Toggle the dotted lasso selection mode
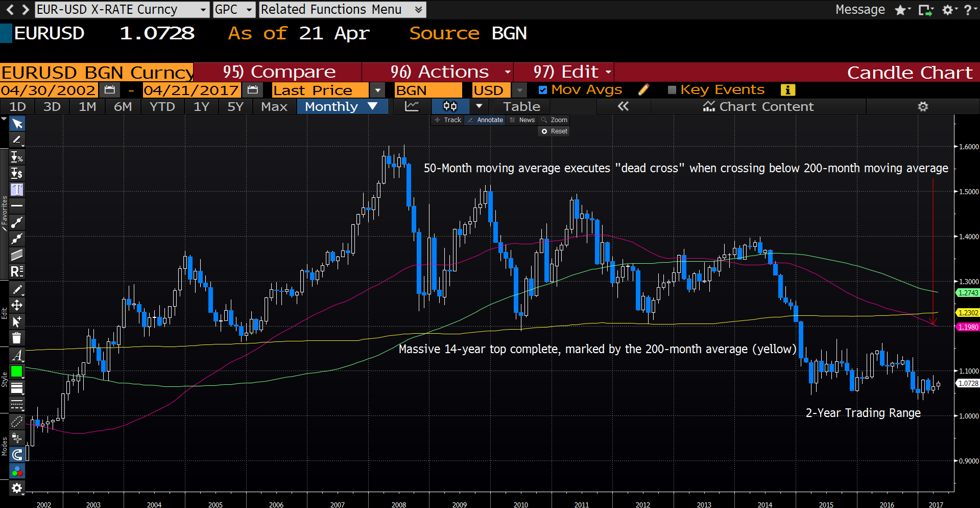Screen dimensions: 980x508 pyautogui.click(x=17, y=422)
